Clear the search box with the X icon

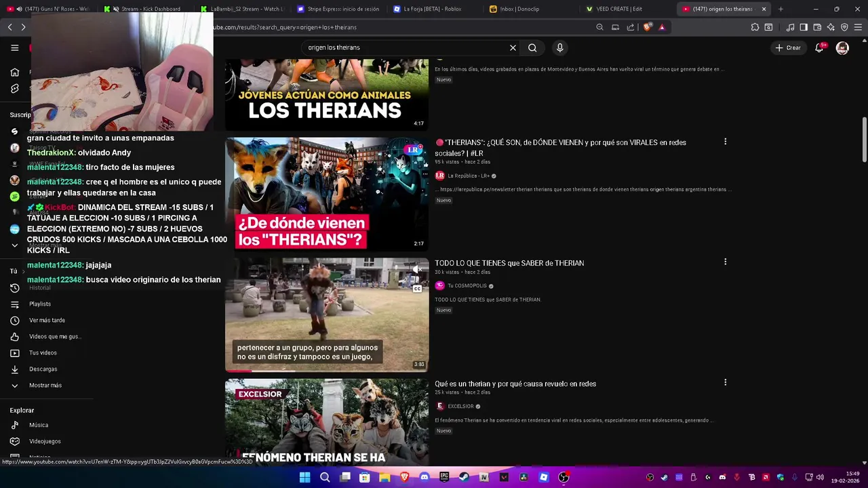(x=513, y=47)
